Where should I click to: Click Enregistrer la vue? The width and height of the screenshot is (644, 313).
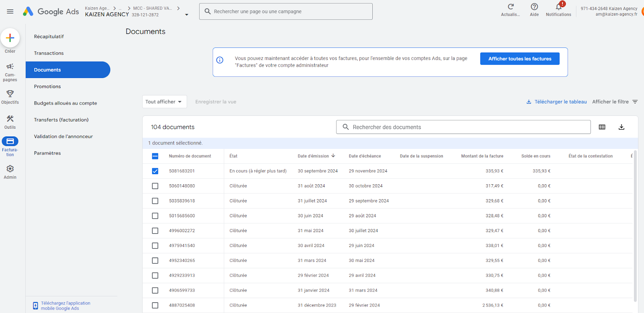pyautogui.click(x=216, y=102)
